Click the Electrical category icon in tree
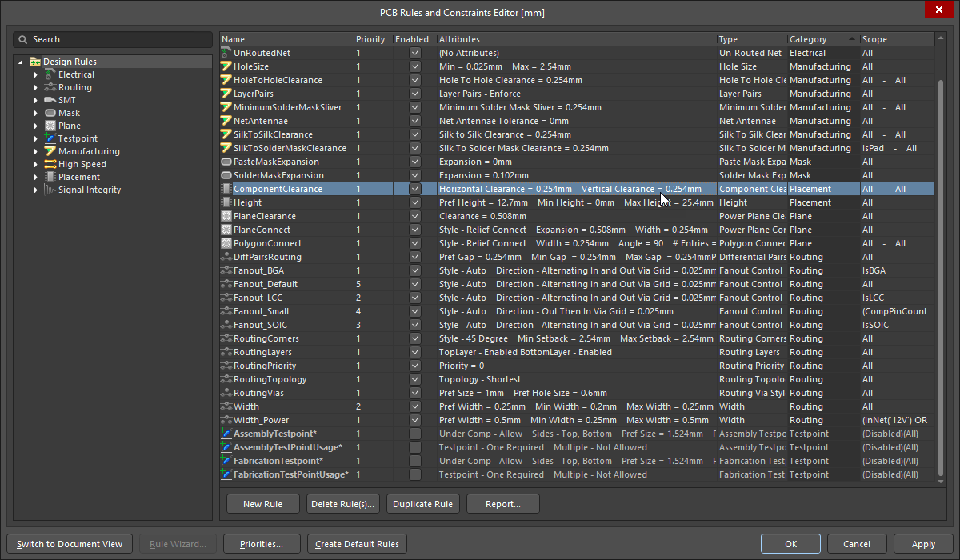960x560 pixels. [x=50, y=74]
